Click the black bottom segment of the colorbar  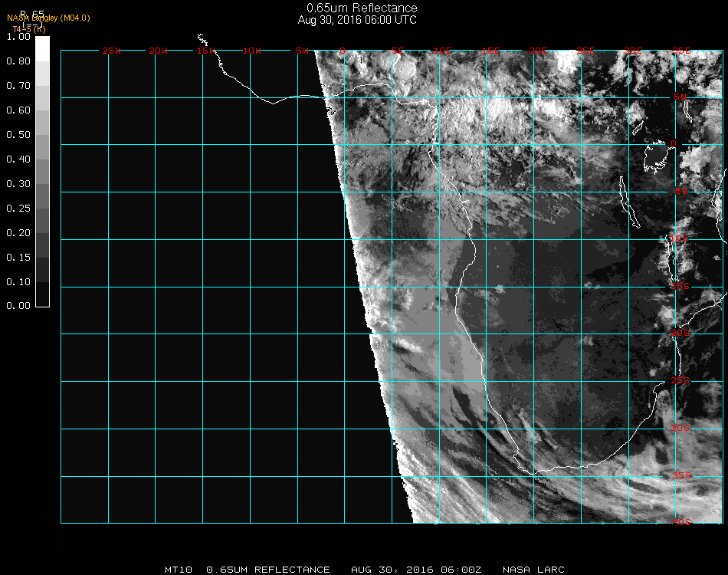[43, 294]
